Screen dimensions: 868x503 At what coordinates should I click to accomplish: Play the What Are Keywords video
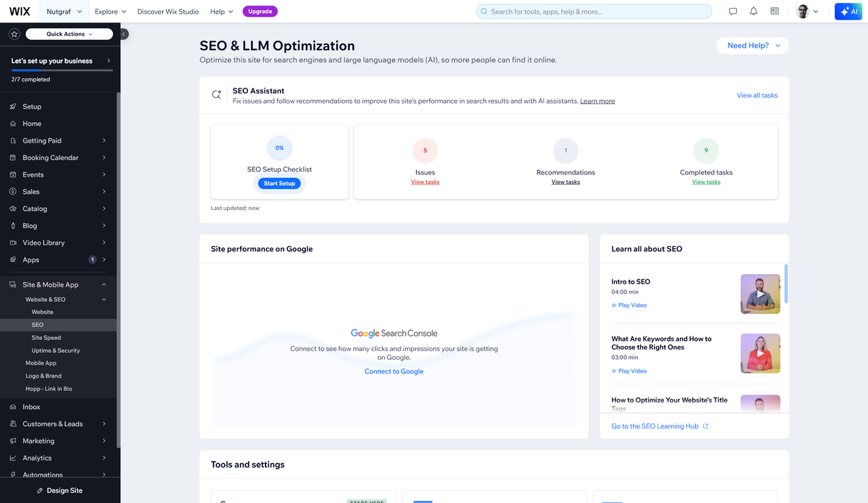point(629,371)
